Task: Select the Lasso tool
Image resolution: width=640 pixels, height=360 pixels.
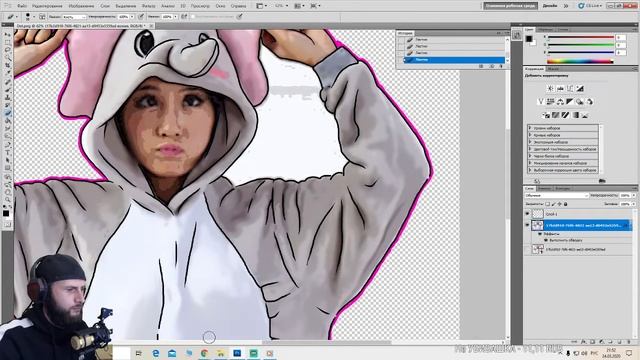Action: pos(8,50)
